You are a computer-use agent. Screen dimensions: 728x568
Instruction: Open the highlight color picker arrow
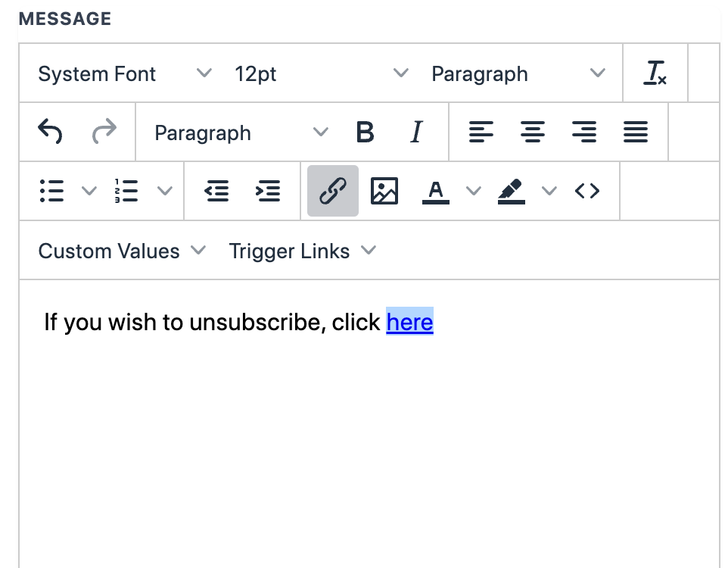pos(549,191)
